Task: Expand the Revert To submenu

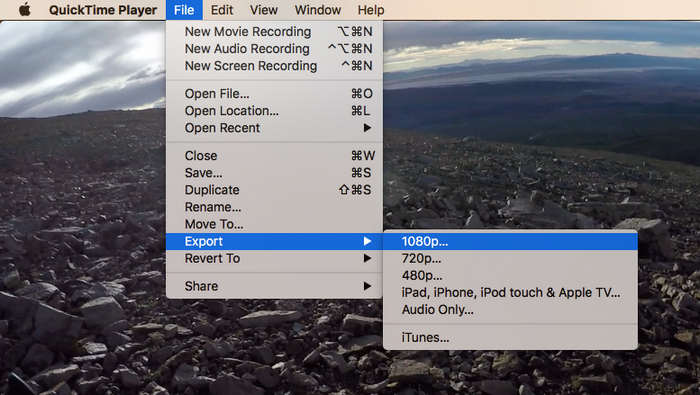Action: 274,258
